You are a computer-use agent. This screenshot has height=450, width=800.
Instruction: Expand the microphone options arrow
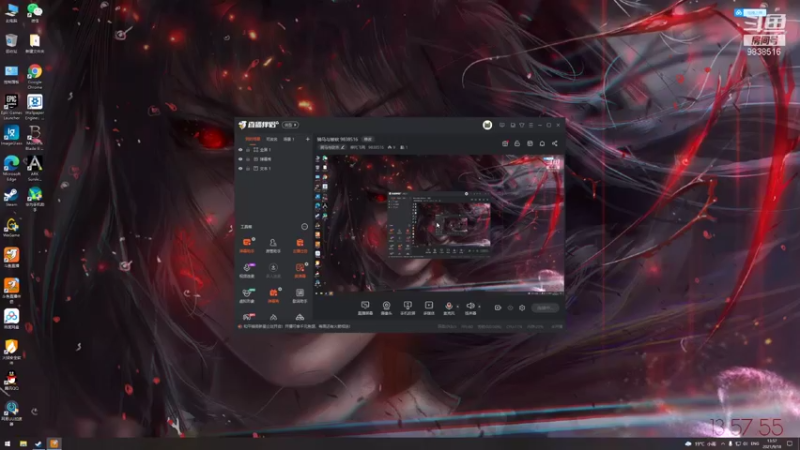[x=457, y=306]
